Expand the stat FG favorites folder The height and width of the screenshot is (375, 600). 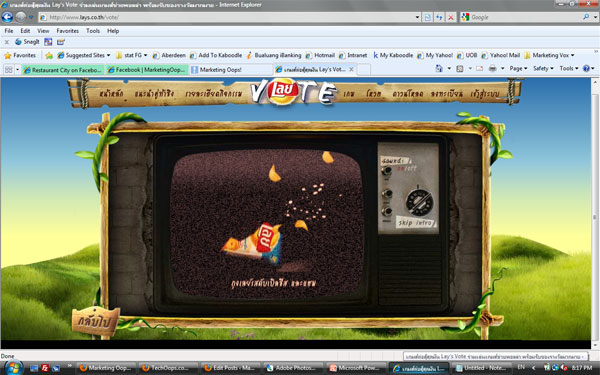pyautogui.click(x=130, y=55)
